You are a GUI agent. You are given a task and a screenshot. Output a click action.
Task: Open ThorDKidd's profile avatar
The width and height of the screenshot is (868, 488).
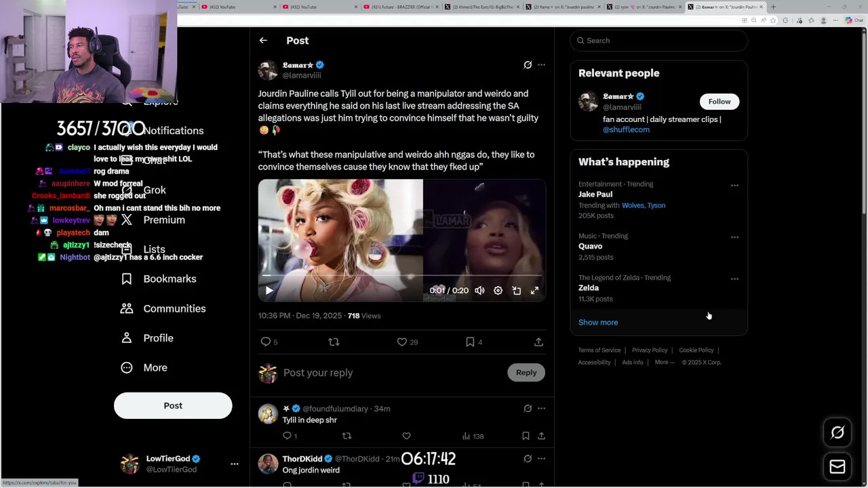coord(268,464)
